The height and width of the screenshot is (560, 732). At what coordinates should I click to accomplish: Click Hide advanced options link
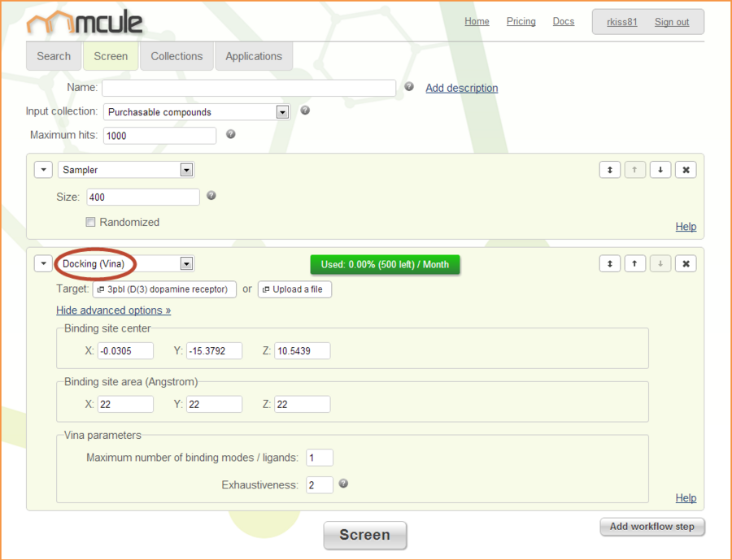pos(113,310)
